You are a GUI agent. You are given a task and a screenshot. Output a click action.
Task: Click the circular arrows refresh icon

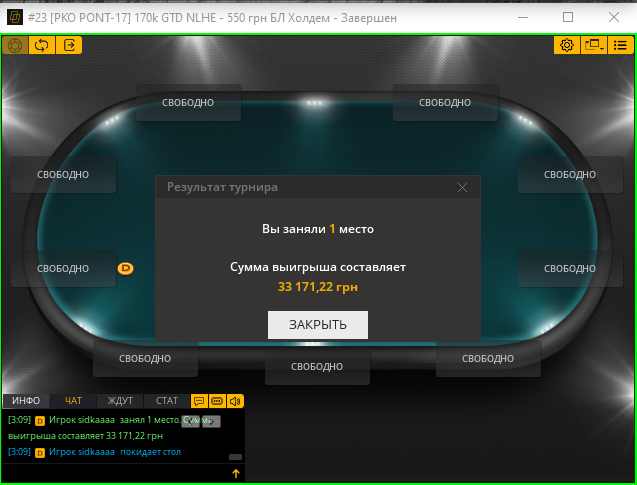pyautogui.click(x=42, y=45)
